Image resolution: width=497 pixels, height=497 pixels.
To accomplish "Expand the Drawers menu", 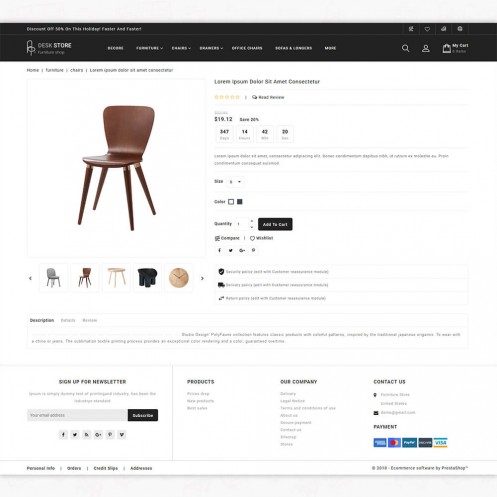I will coord(211,48).
